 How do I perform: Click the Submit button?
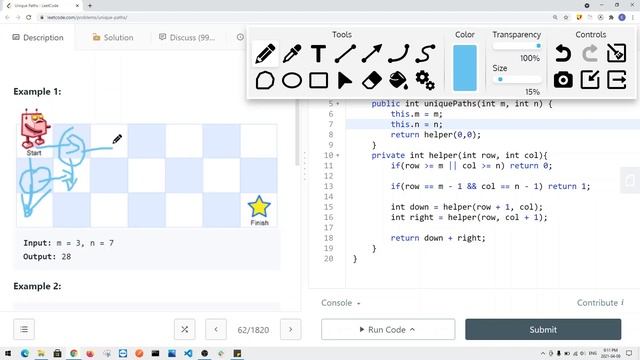click(x=543, y=329)
